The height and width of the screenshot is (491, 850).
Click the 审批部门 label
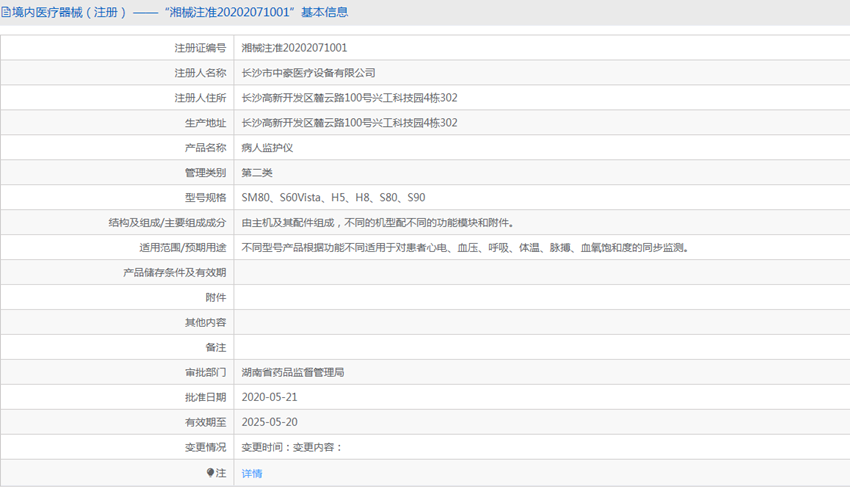tap(205, 372)
